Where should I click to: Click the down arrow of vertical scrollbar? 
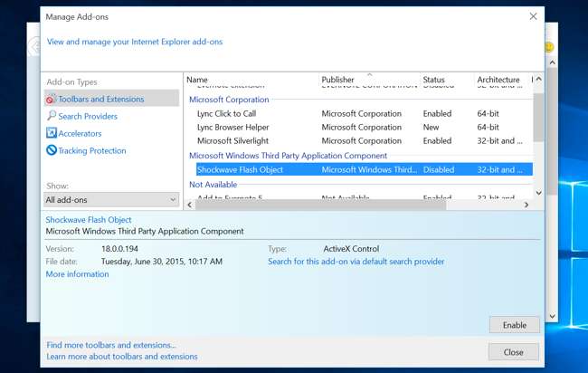click(x=539, y=193)
